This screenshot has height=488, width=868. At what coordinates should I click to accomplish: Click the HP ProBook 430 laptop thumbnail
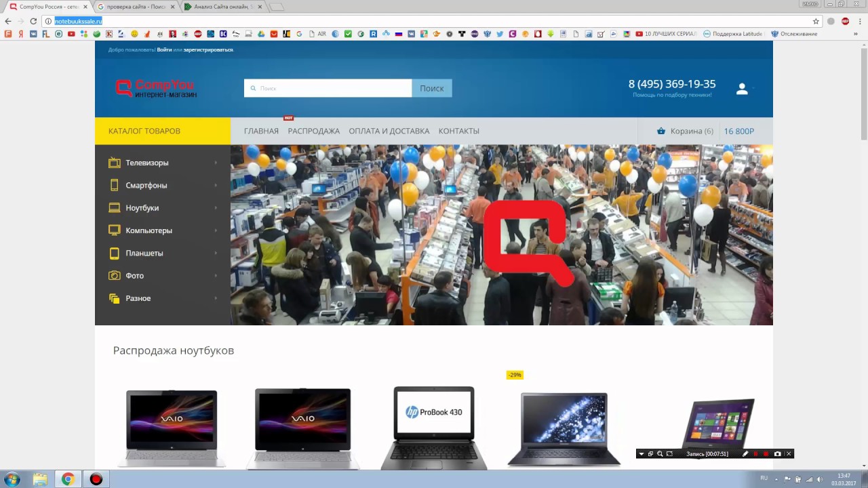pos(434,427)
